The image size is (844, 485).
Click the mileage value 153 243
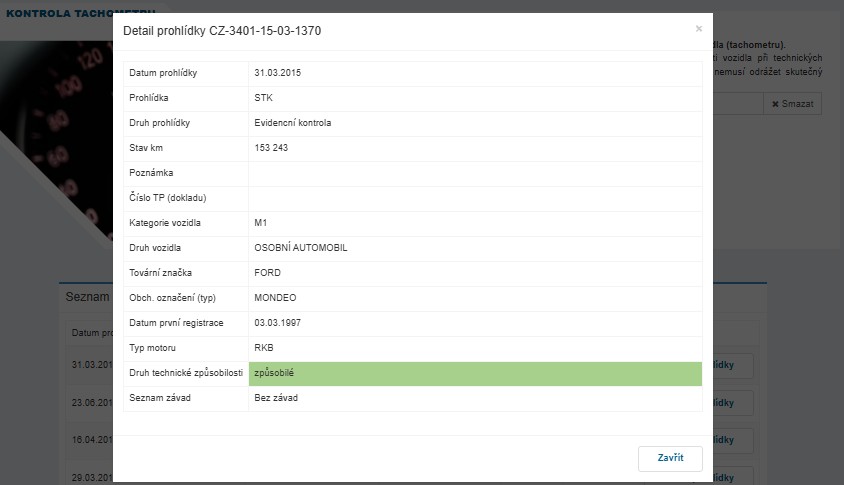(271, 147)
